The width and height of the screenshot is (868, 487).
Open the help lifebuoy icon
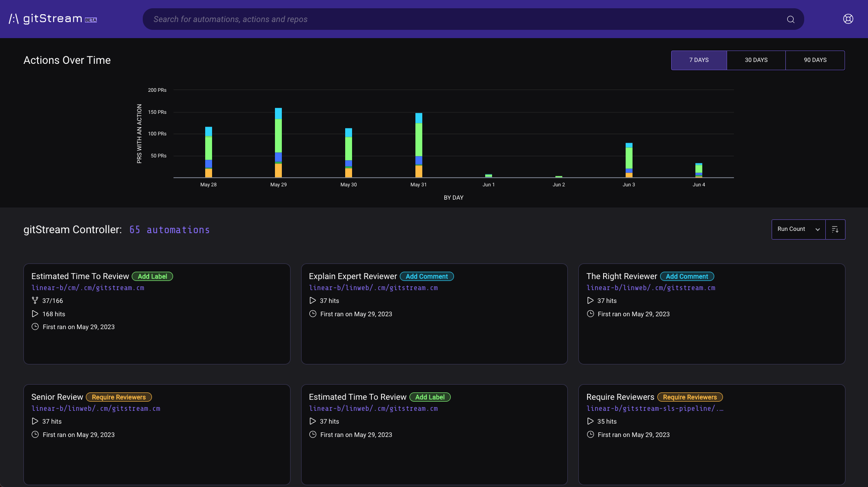[848, 19]
